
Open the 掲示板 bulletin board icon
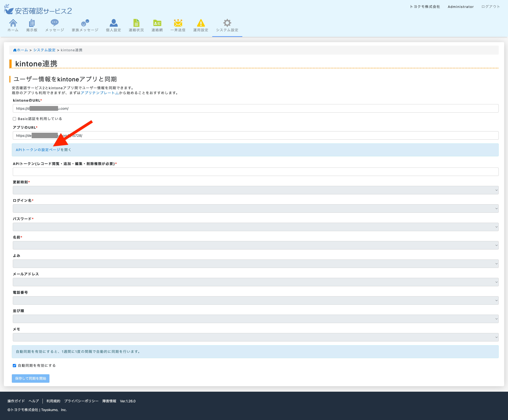coord(32,23)
